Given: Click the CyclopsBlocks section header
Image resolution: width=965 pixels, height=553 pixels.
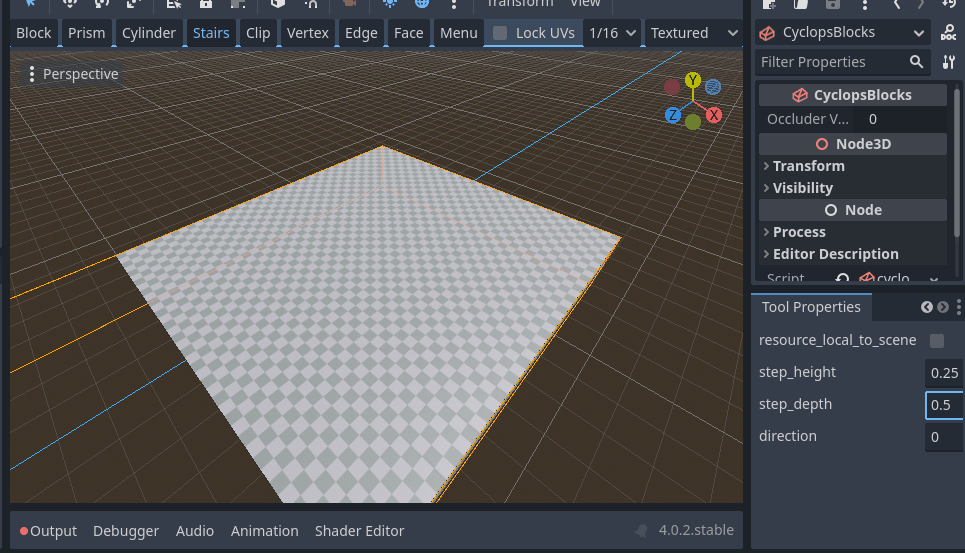Looking at the screenshot, I should tap(852, 95).
